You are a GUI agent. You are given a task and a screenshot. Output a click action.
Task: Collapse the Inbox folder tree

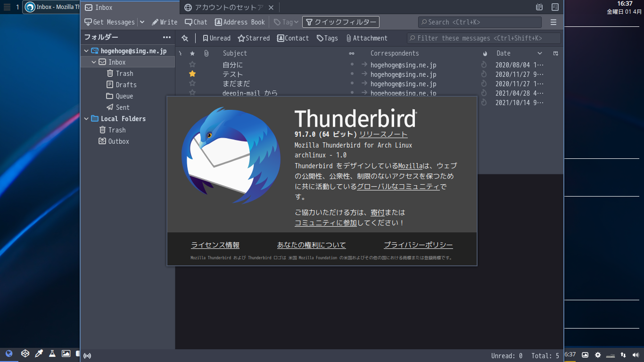tap(94, 62)
